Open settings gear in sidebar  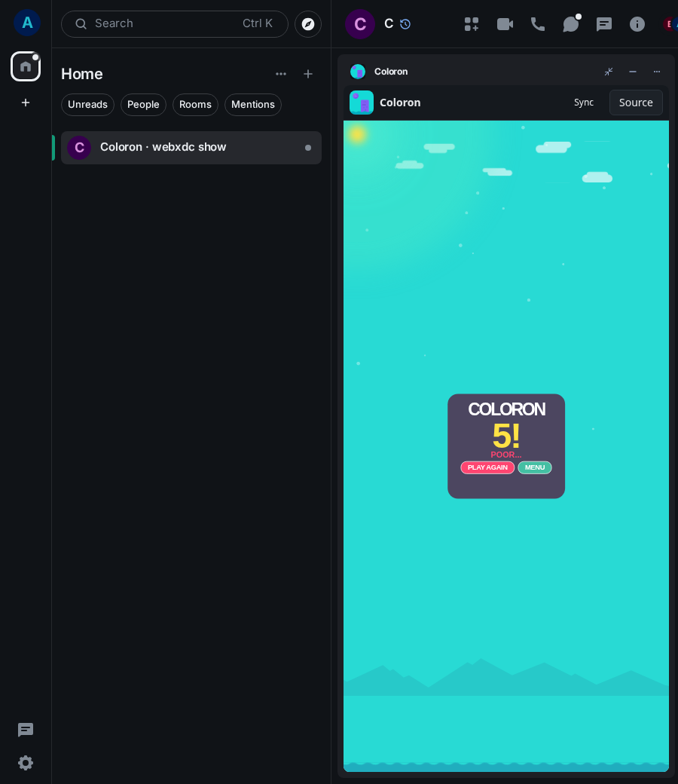26,762
